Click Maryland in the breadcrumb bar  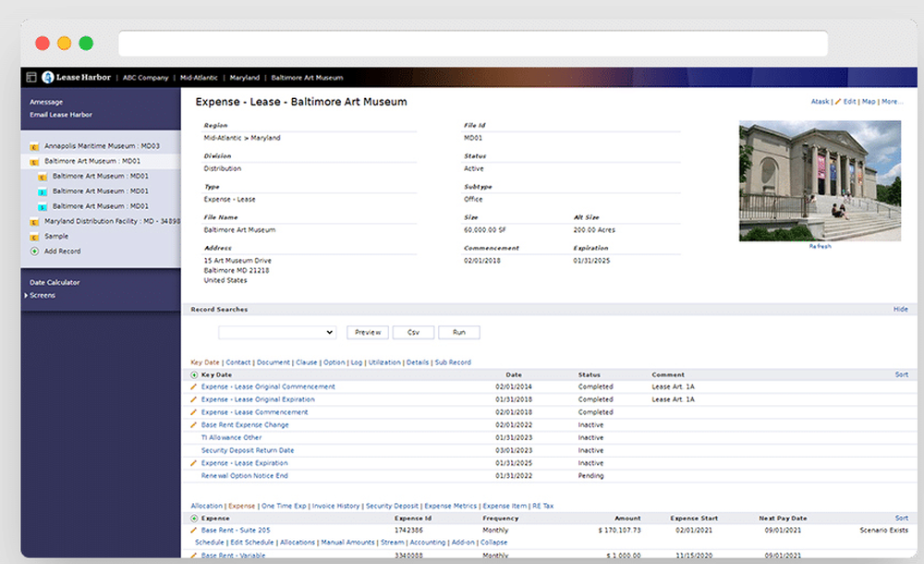(x=245, y=78)
